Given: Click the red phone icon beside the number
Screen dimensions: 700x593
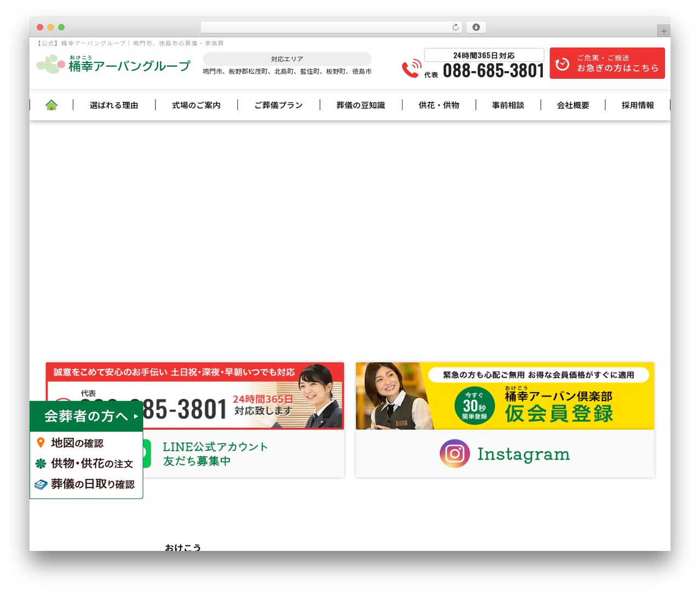Looking at the screenshot, I should point(412,68).
